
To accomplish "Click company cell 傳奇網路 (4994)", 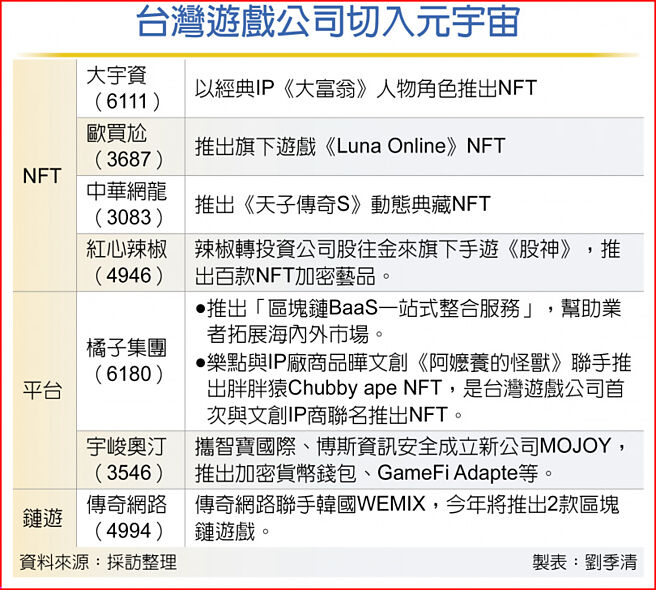I will coord(131,518).
